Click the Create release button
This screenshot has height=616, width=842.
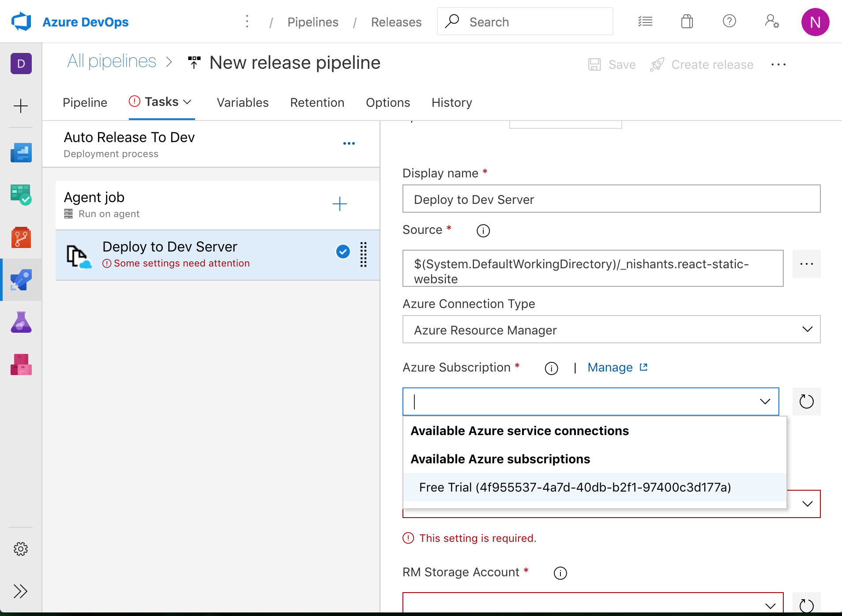tap(702, 64)
